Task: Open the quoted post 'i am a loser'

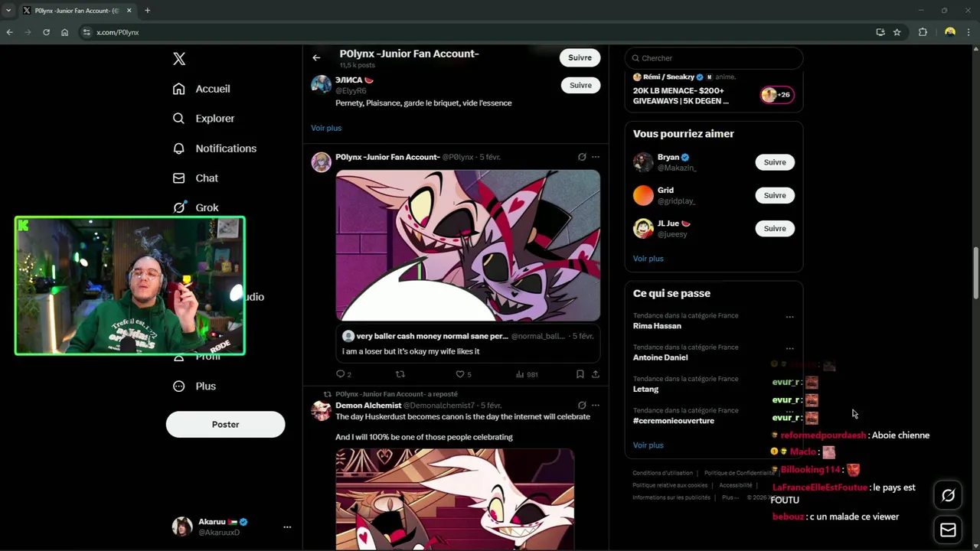Action: (468, 344)
